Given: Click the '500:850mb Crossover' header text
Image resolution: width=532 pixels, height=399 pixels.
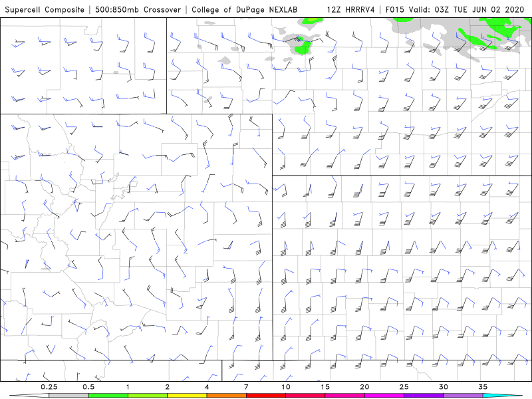Looking at the screenshot, I should 138,10.
